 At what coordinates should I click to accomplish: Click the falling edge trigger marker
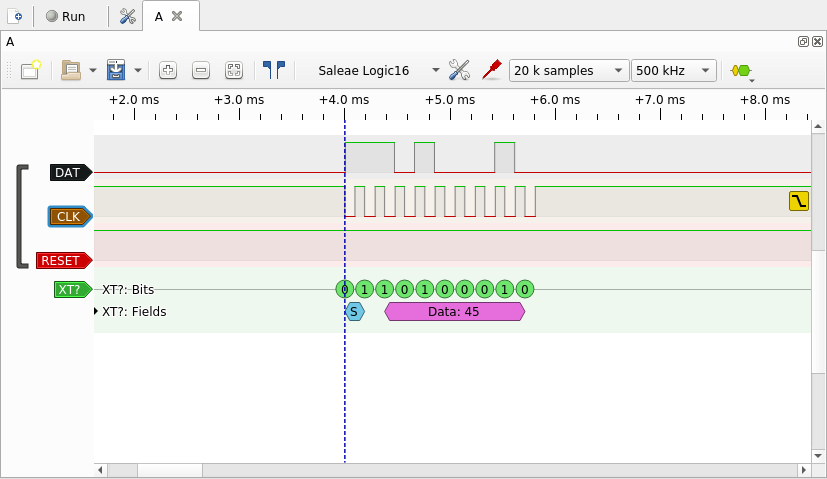click(799, 201)
